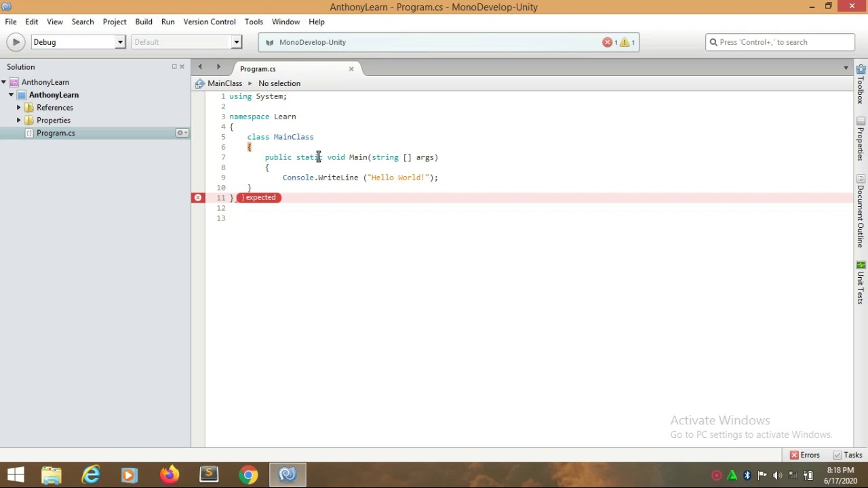Image resolution: width=868 pixels, height=488 pixels.
Task: Select the AnthonyLearn project item
Action: 54,95
